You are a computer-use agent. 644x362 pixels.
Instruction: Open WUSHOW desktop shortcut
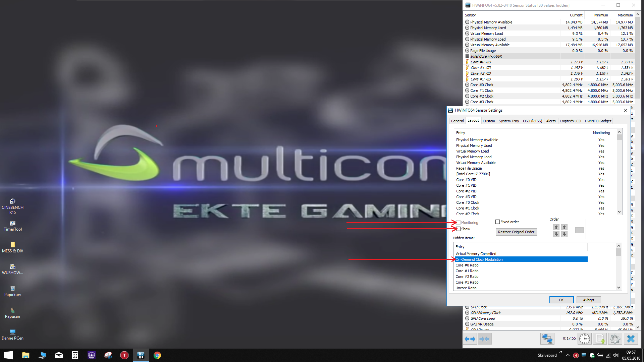pos(12,269)
